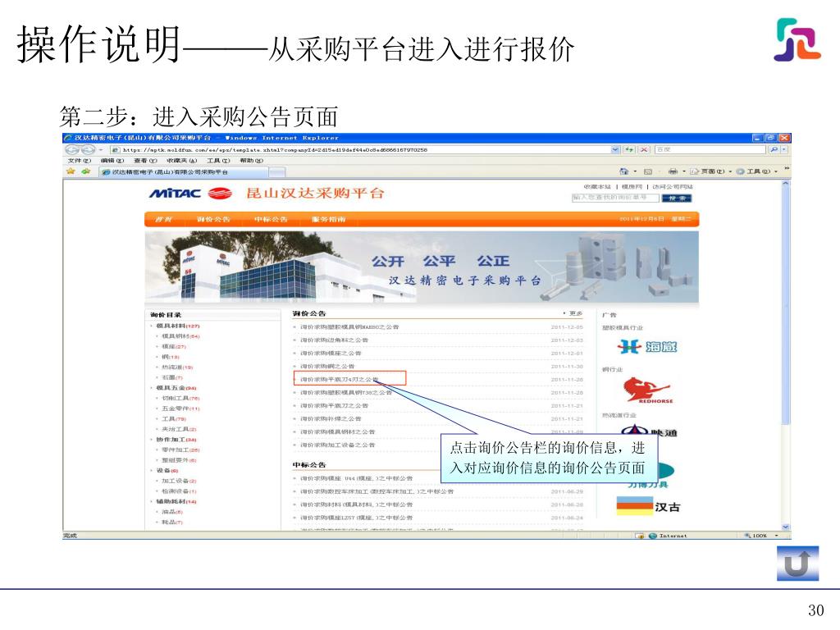This screenshot has height=630, width=840.
Task: Click the IE back navigation arrow
Action: point(72,150)
